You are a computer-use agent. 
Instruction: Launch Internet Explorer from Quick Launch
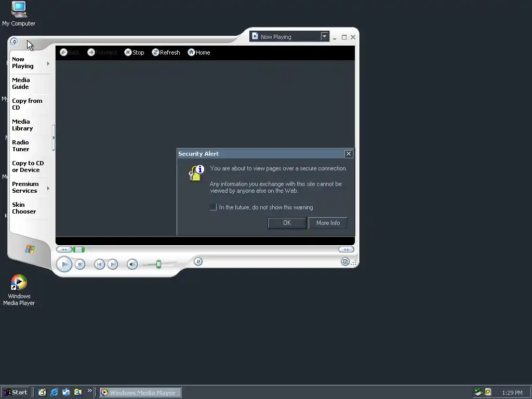tap(54, 392)
